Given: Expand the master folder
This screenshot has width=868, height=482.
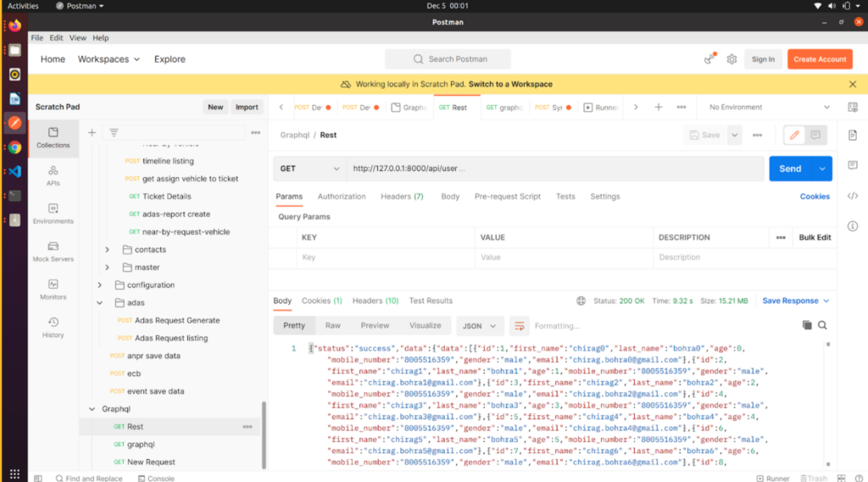Looking at the screenshot, I should tap(108, 268).
